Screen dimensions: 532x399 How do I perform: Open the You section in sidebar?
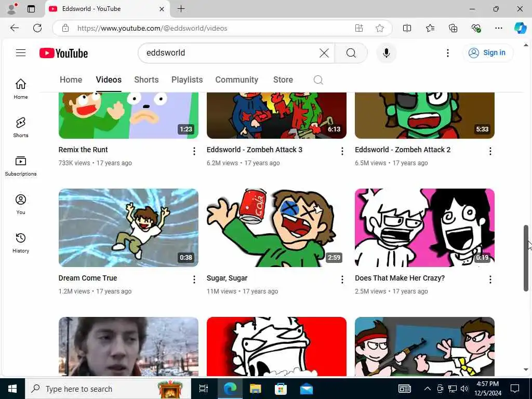[x=21, y=204]
